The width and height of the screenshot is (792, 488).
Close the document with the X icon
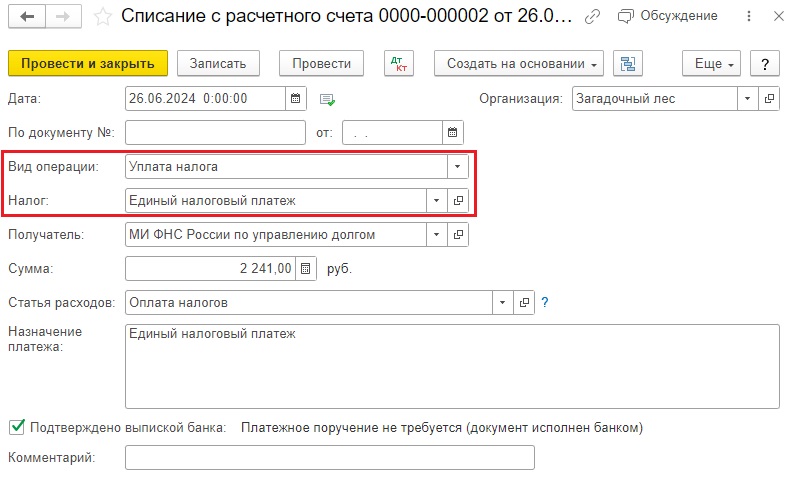pos(778,16)
